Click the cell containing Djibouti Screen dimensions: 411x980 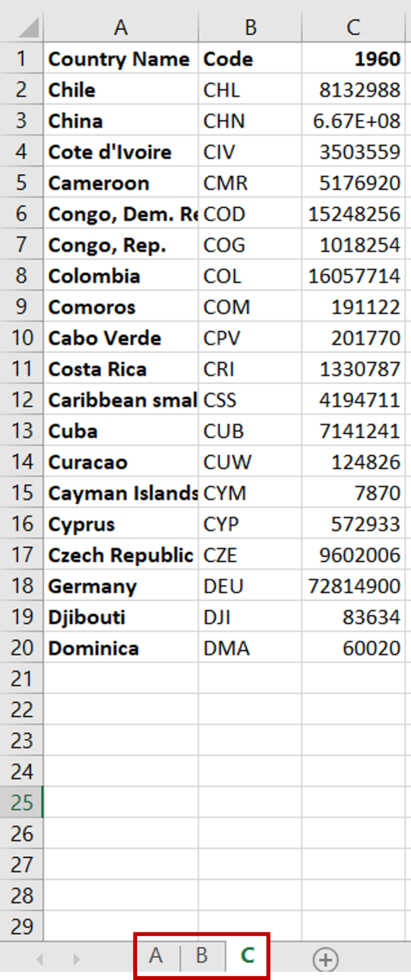coord(121,617)
